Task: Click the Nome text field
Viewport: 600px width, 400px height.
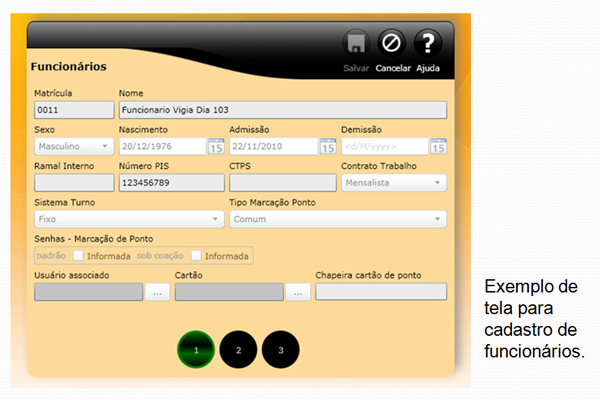Action: 281,110
